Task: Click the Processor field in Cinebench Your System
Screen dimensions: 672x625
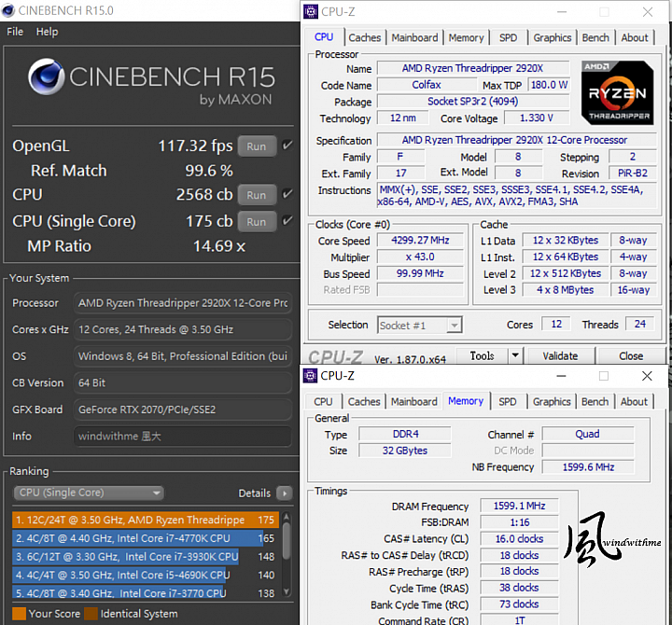Action: (183, 303)
